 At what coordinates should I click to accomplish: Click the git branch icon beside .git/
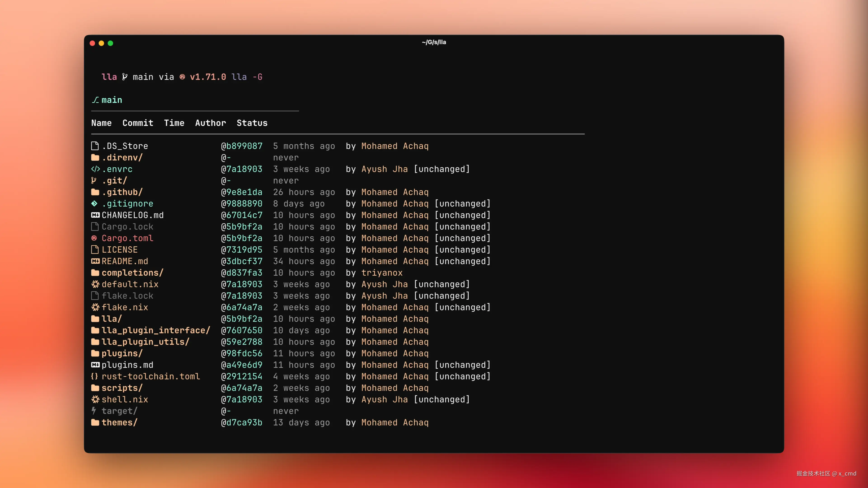[x=94, y=181]
